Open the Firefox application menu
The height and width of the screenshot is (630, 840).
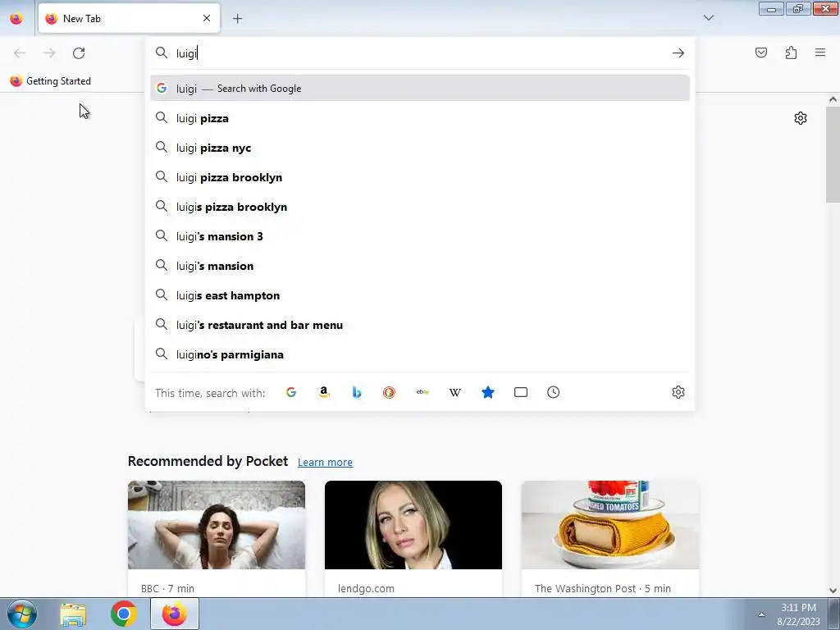pyautogui.click(x=820, y=52)
